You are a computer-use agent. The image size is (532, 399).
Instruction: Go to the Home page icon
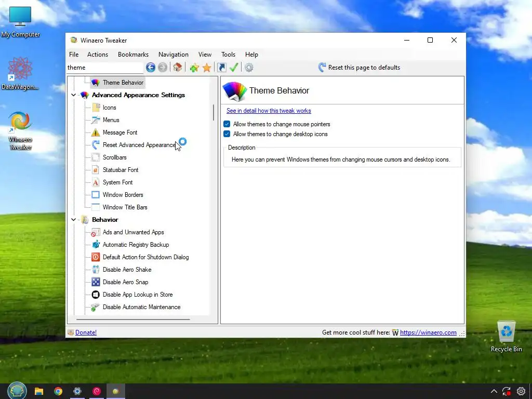pos(178,68)
